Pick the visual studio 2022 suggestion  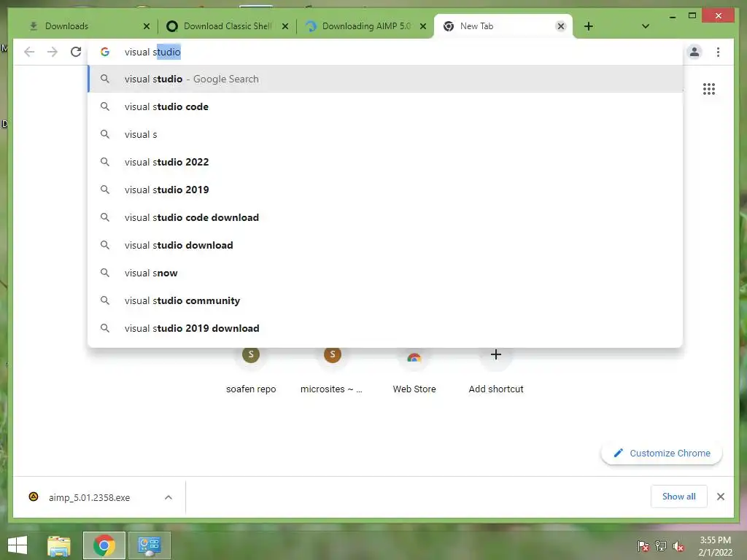click(385, 162)
